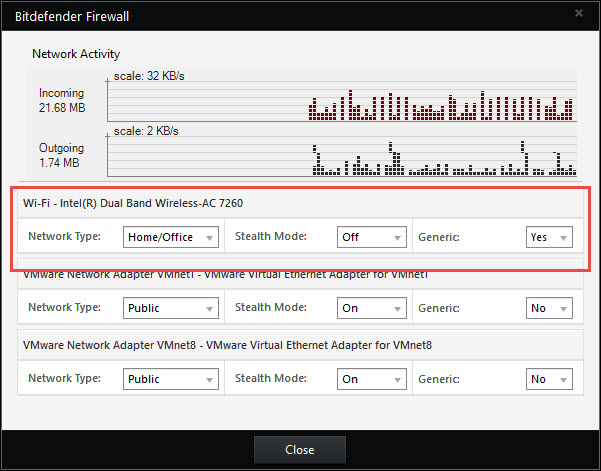
Task: Open Wi-Fi Network Type dropdown showing Home/Office
Action: (x=171, y=237)
